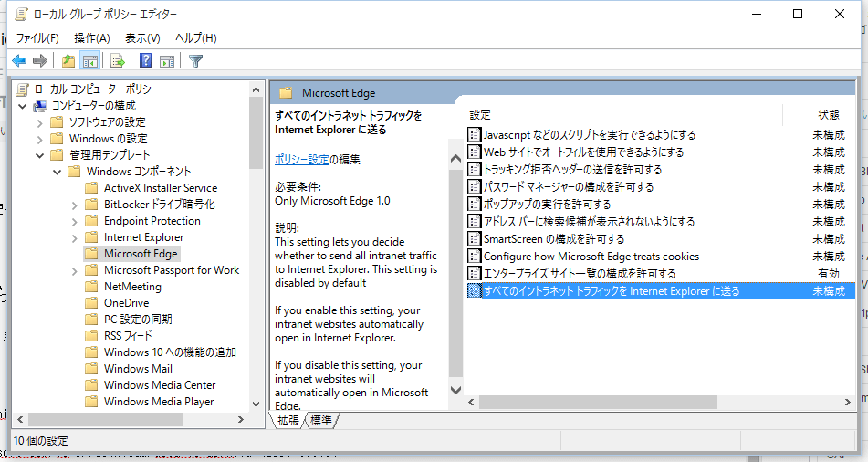This screenshot has height=462, width=868.
Task: Collapse the 管理用テンプレート node
Action: pyautogui.click(x=40, y=155)
